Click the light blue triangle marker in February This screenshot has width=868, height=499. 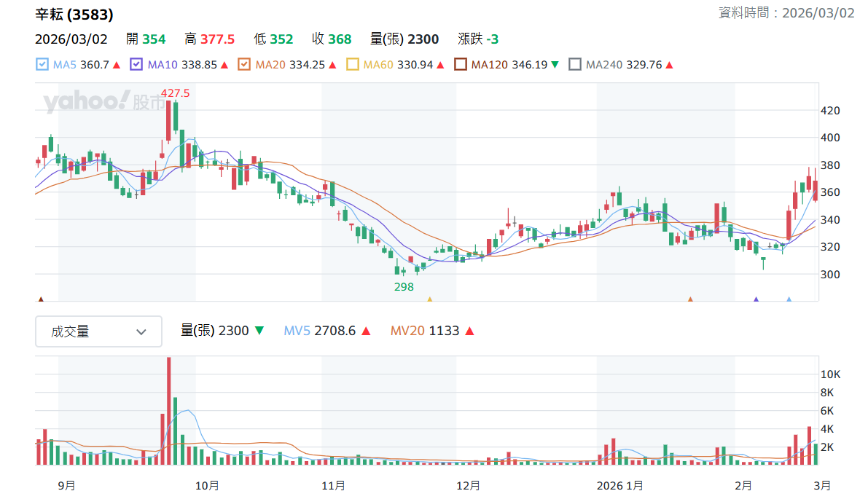789,299
